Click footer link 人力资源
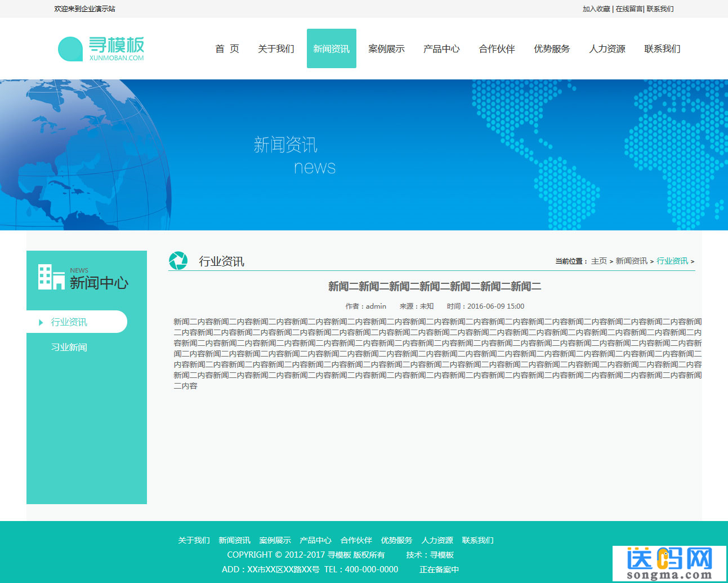 [437, 540]
